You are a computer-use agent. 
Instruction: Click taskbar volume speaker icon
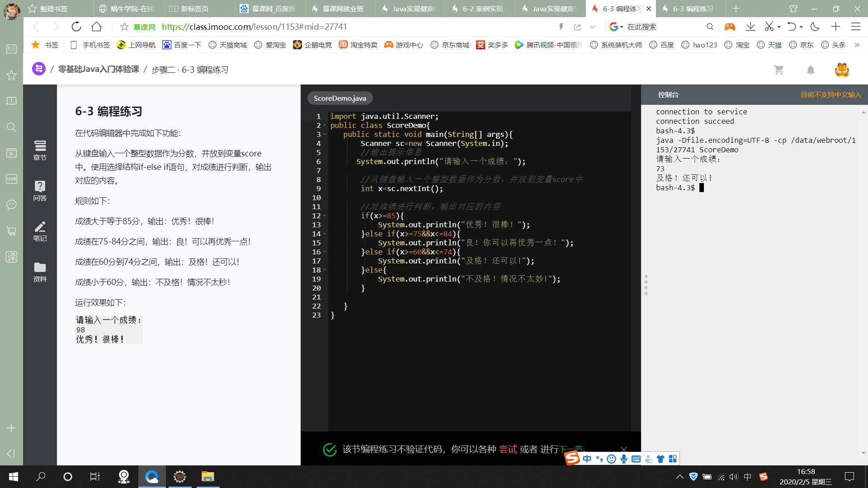(734, 477)
